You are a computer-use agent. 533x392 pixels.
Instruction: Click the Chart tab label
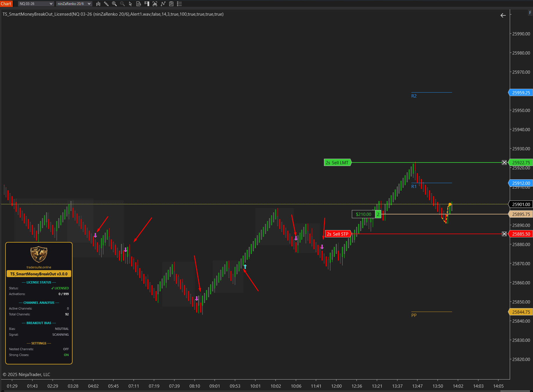pos(6,4)
